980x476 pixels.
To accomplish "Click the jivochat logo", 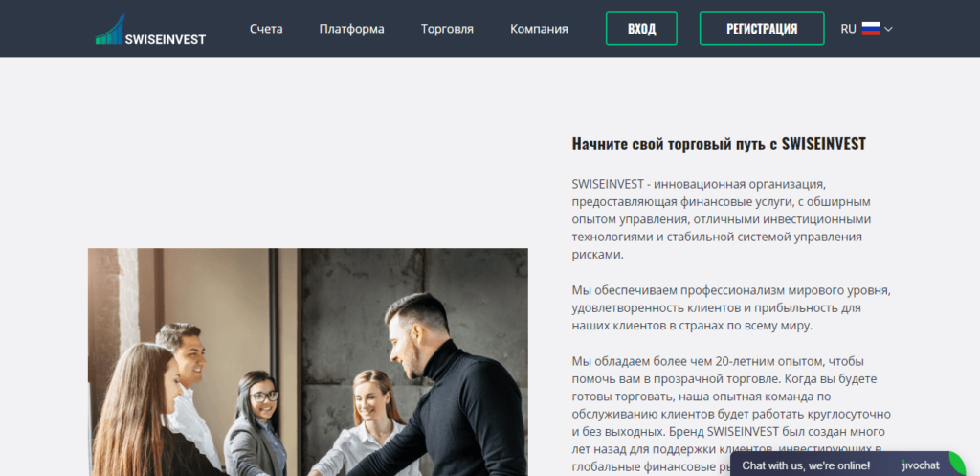I will (921, 465).
